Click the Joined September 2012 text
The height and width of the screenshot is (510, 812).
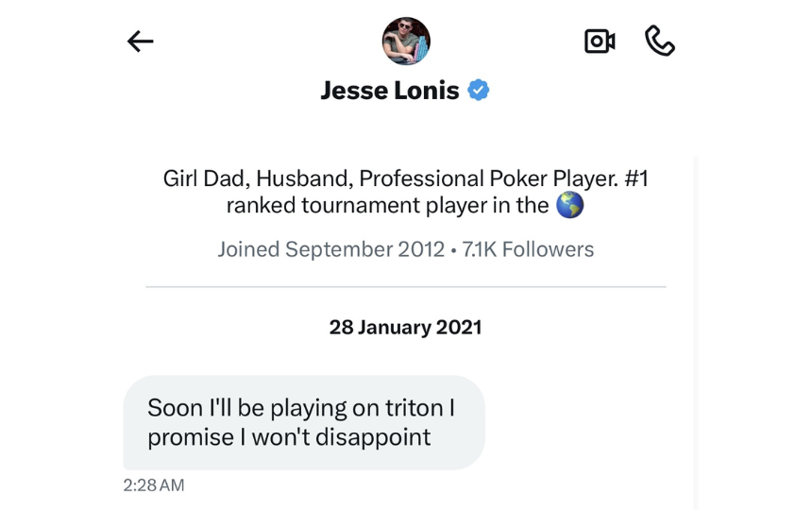[x=330, y=249]
